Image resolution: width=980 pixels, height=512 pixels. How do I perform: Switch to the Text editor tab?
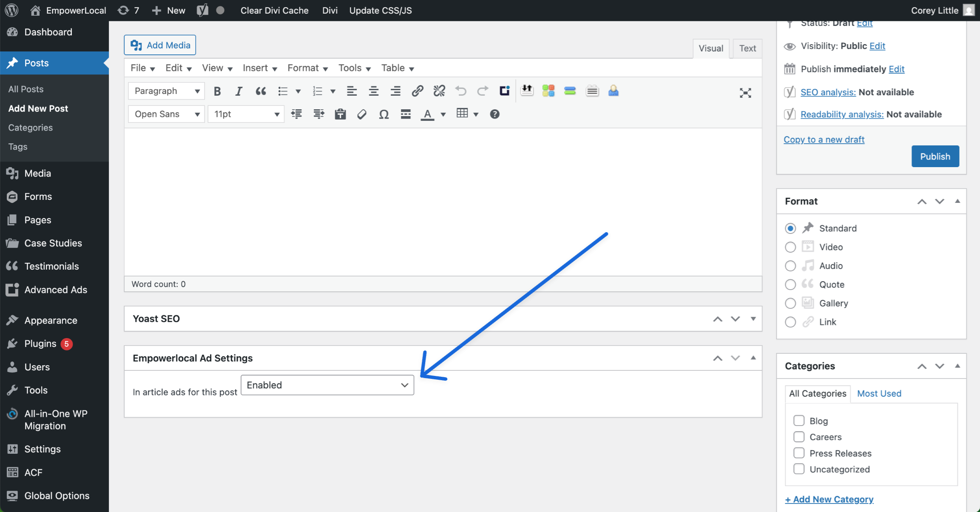click(x=747, y=48)
